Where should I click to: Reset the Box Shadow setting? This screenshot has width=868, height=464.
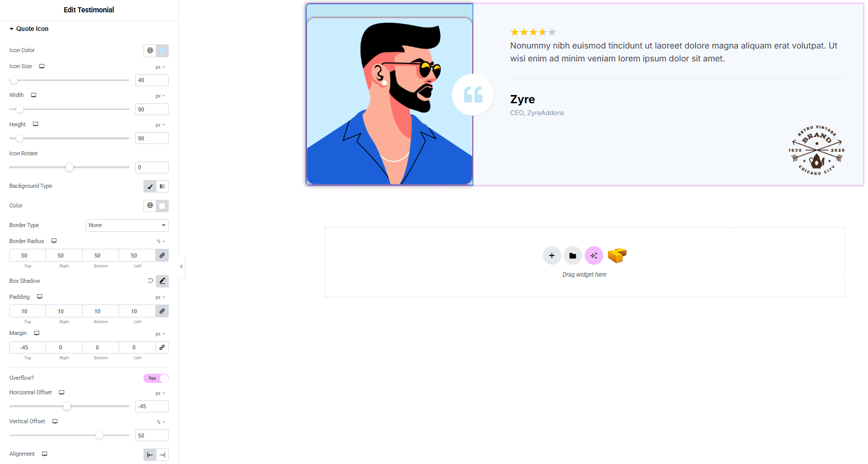[x=151, y=281]
